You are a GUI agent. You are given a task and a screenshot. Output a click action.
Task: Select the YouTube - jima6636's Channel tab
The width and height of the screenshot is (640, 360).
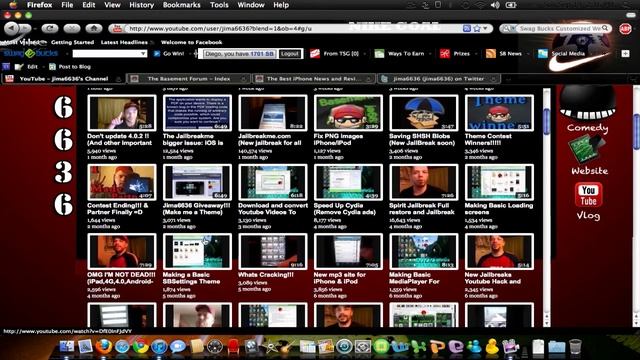coord(63,79)
